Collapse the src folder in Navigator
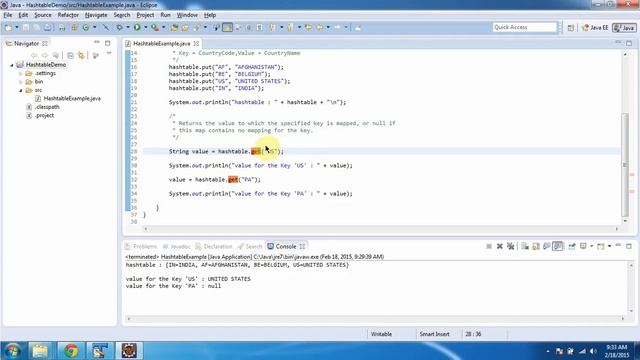Image resolution: width=640 pixels, height=360 pixels. tap(20, 90)
